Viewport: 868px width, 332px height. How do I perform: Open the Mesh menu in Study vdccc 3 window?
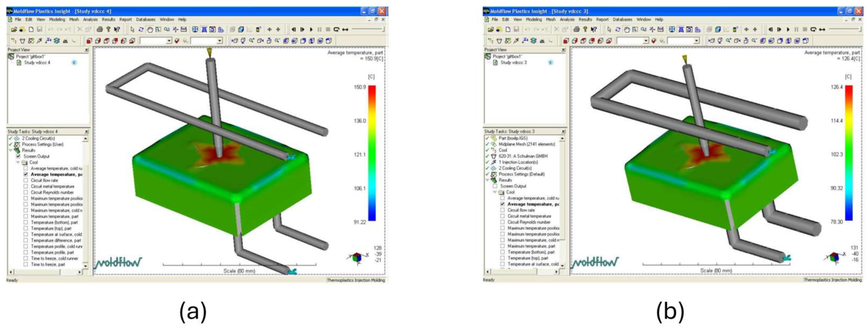click(x=550, y=20)
